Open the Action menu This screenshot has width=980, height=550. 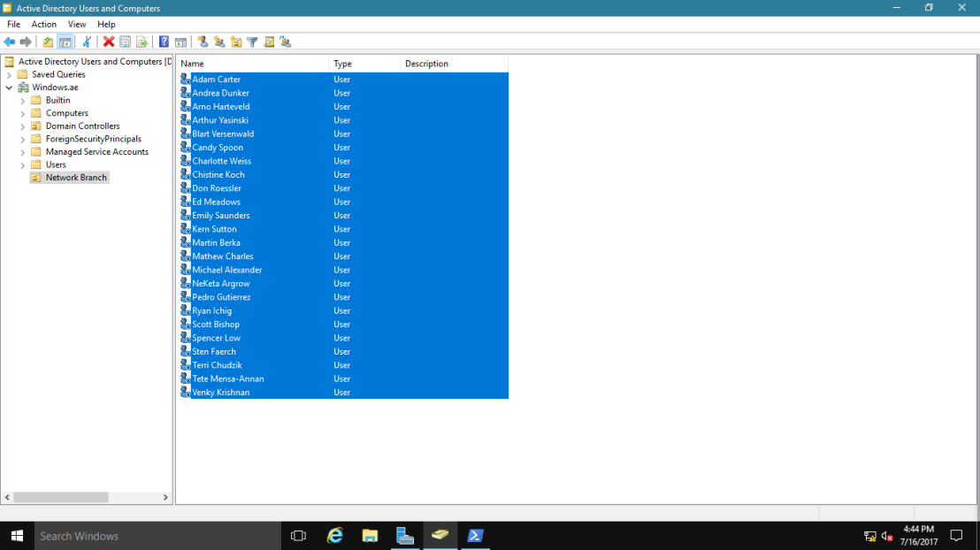coord(43,25)
